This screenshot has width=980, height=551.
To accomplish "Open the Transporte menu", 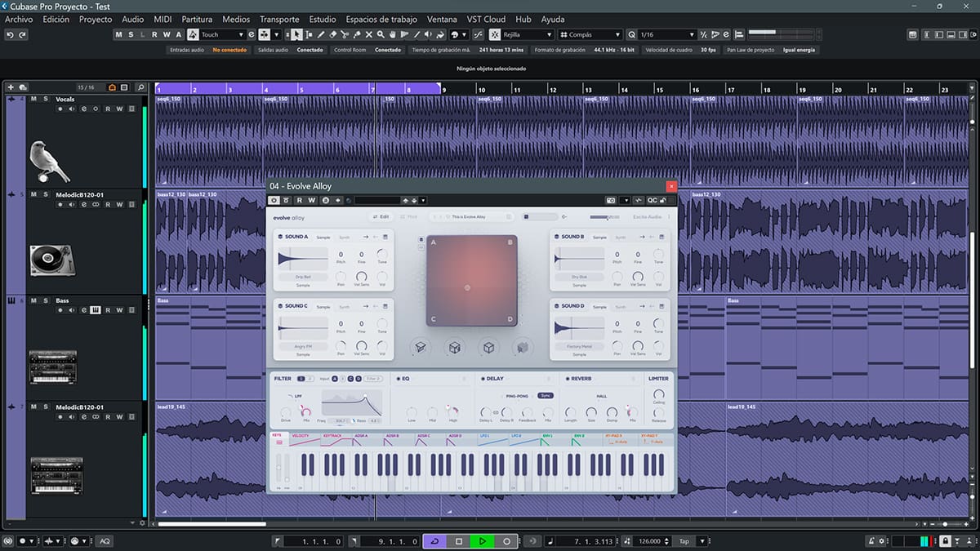I will pos(279,19).
